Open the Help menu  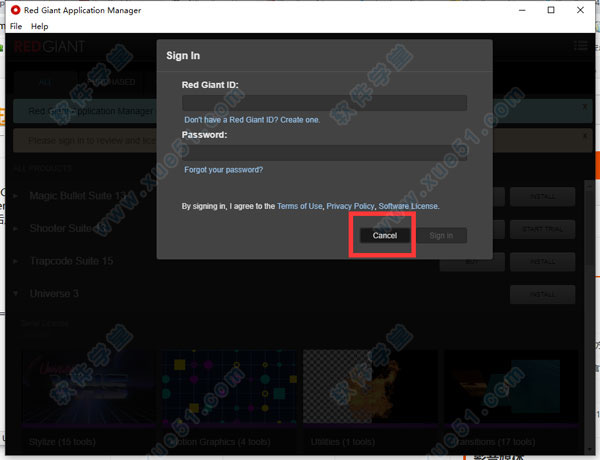39,26
